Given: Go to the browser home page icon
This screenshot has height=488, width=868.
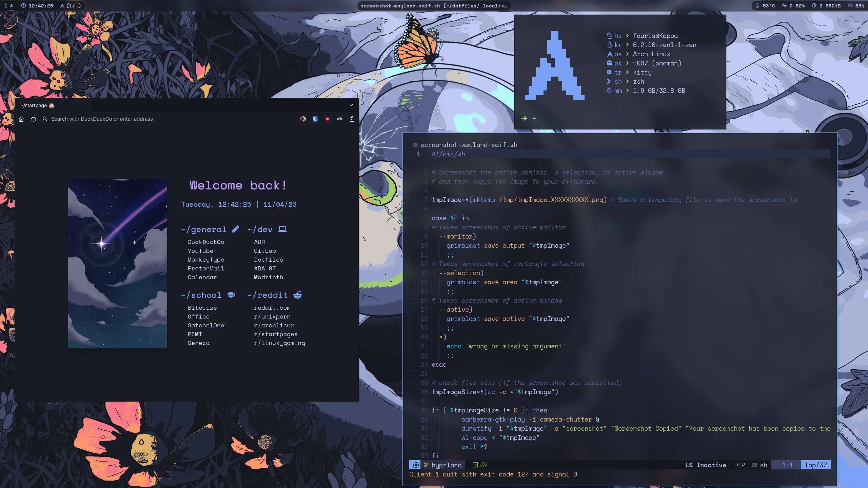Looking at the screenshot, I should (x=21, y=119).
